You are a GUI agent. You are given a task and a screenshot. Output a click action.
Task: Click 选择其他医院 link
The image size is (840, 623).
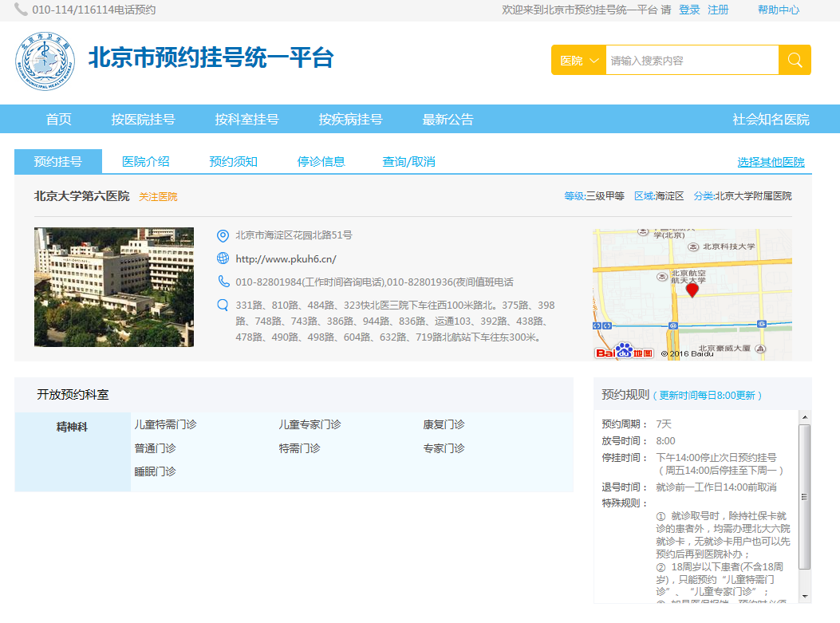pos(771,162)
